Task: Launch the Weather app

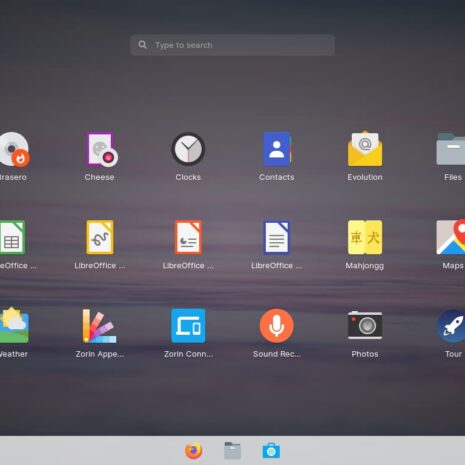Action: click(14, 325)
